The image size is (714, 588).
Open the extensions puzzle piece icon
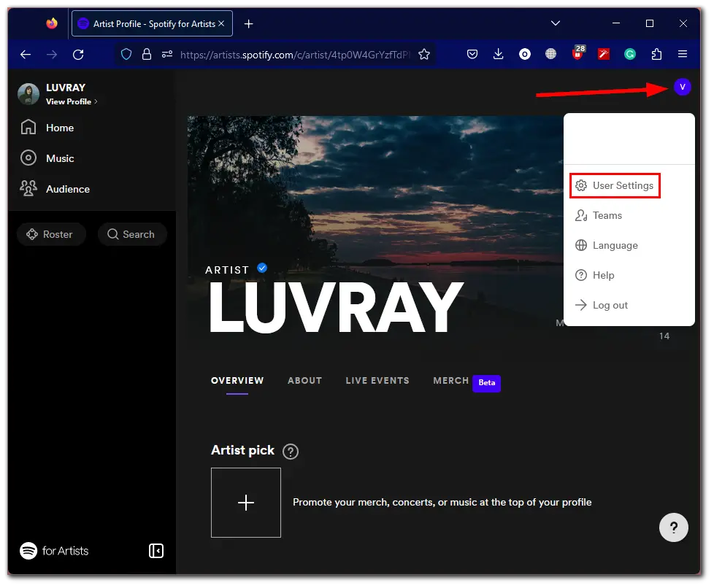point(656,55)
